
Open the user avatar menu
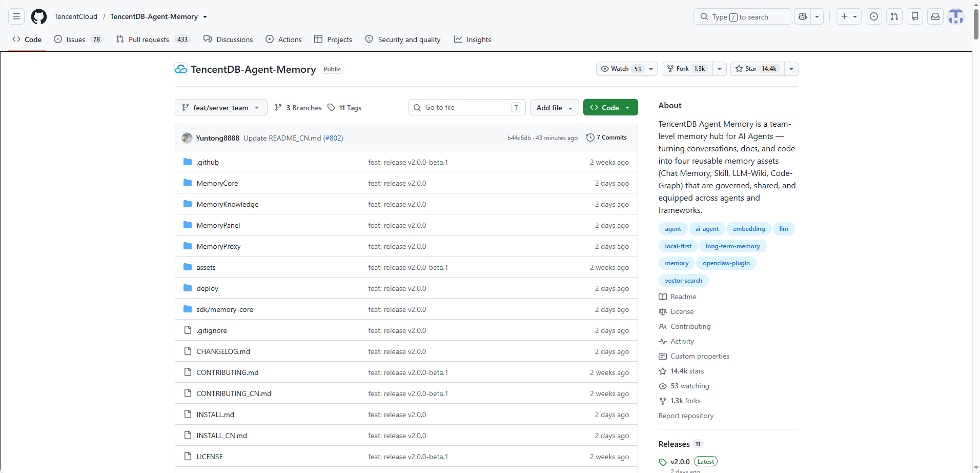956,17
